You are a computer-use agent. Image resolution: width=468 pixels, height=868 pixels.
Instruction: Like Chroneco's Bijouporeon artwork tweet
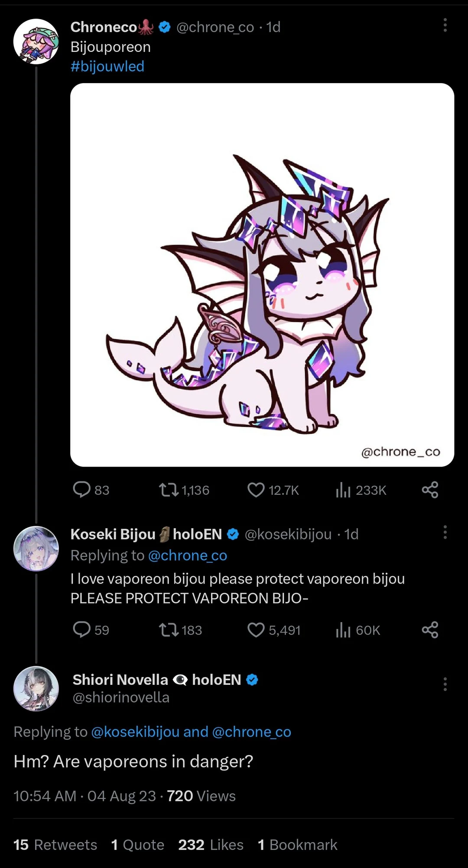click(257, 490)
